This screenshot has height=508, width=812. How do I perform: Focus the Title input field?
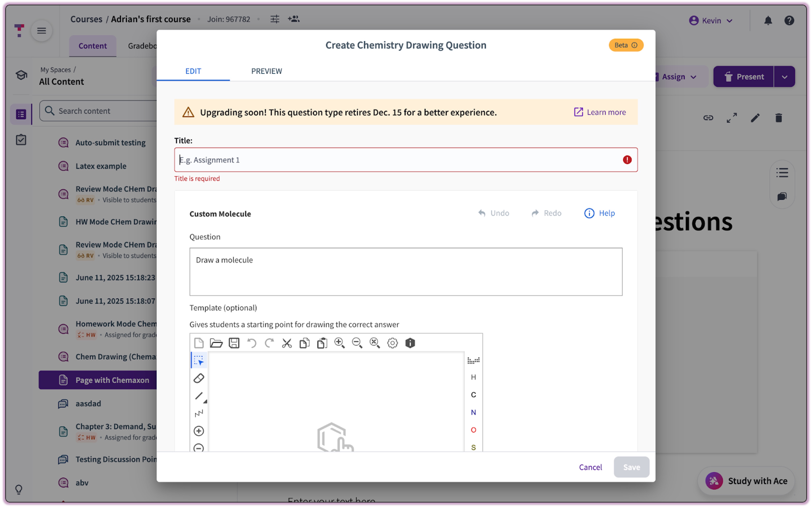(x=406, y=160)
